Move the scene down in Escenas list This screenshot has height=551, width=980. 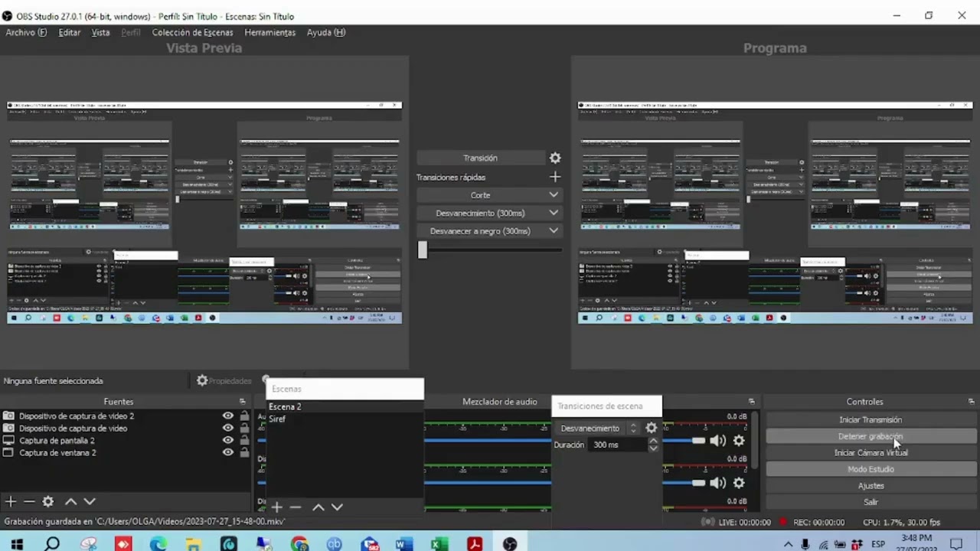click(337, 507)
